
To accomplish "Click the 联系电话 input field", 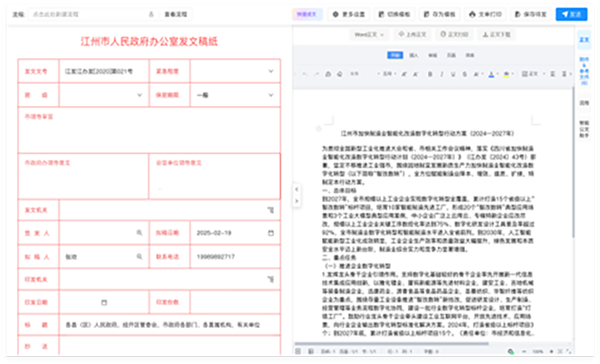I will 235,256.
